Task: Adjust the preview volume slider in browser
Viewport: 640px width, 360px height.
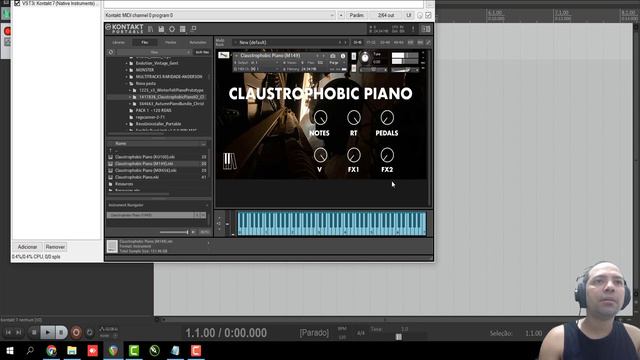Action: (174, 232)
